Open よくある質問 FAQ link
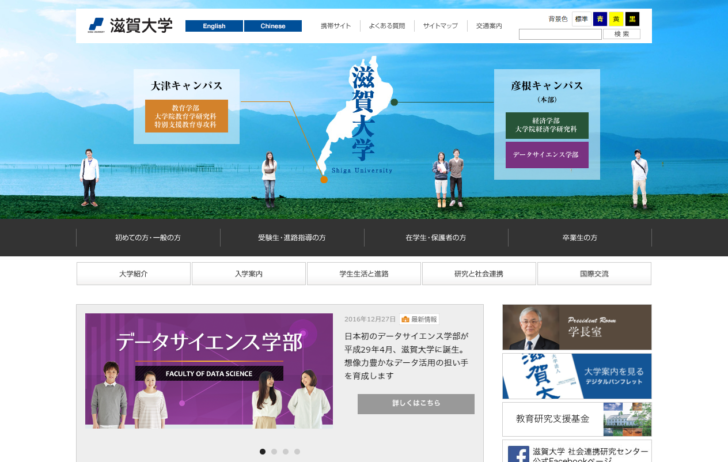The height and width of the screenshot is (462, 728). click(x=387, y=26)
